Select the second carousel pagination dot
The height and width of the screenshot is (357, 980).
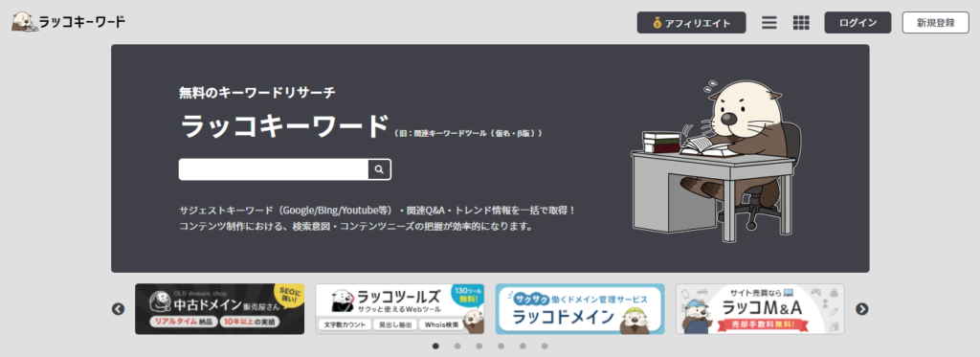(x=457, y=346)
